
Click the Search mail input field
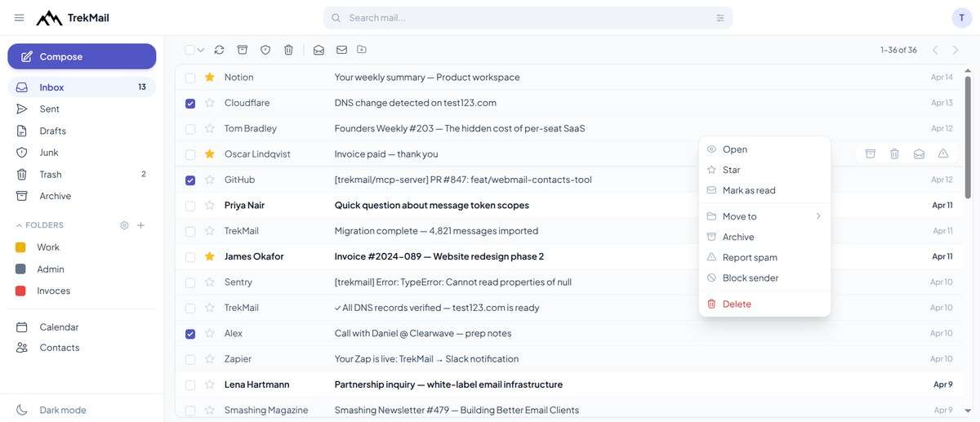pos(528,18)
